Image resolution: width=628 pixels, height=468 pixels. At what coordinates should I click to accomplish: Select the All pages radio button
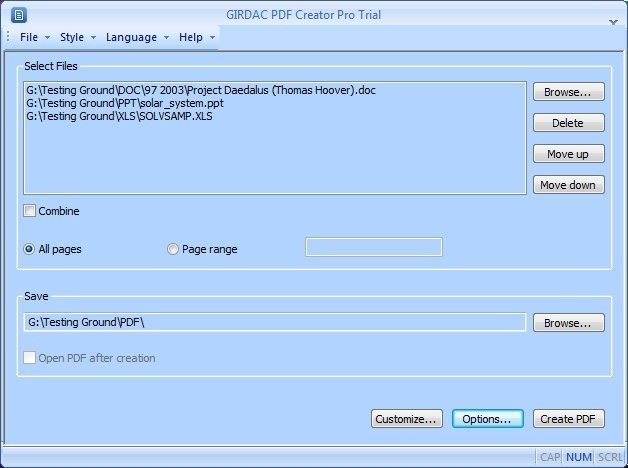(x=29, y=249)
